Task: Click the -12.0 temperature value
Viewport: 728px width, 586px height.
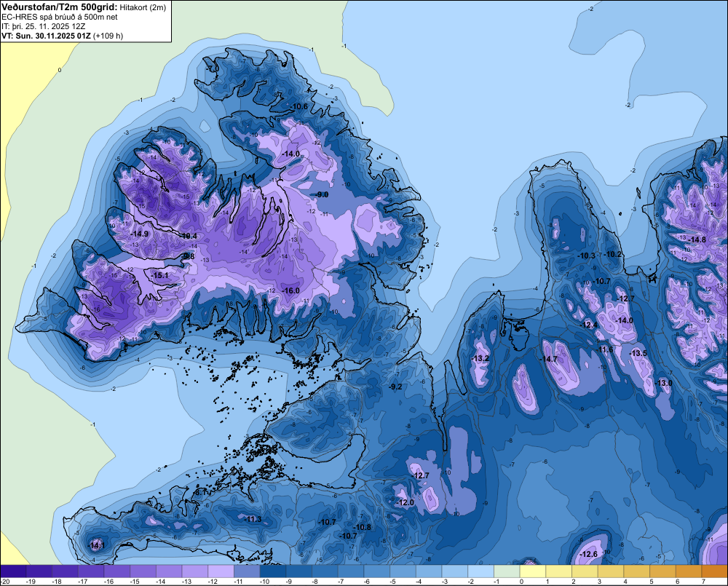Action: coord(405,503)
